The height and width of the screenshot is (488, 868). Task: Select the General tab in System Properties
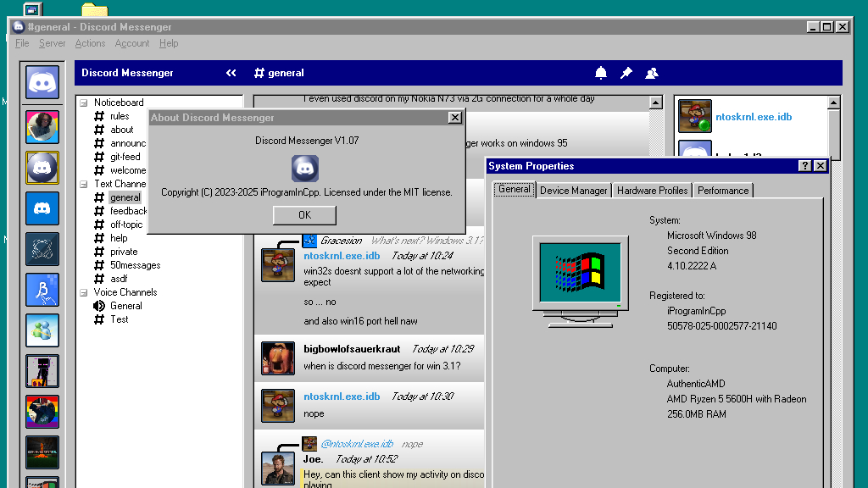515,189
